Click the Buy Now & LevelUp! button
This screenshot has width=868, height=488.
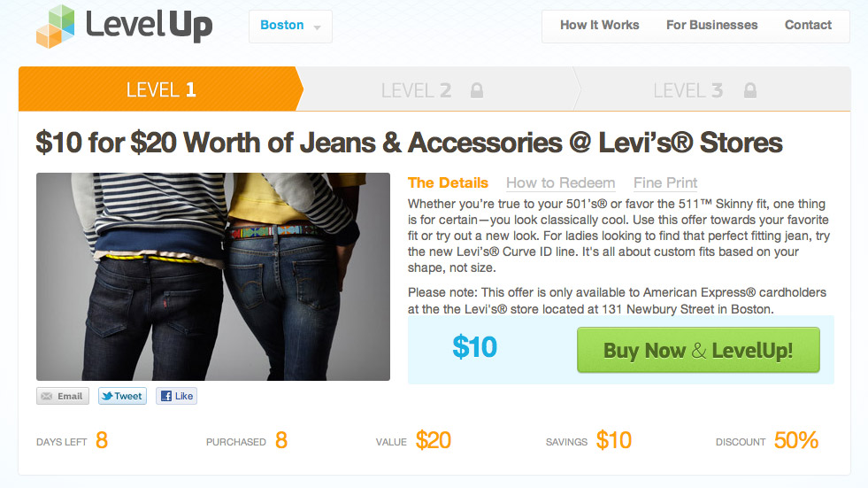click(x=698, y=350)
